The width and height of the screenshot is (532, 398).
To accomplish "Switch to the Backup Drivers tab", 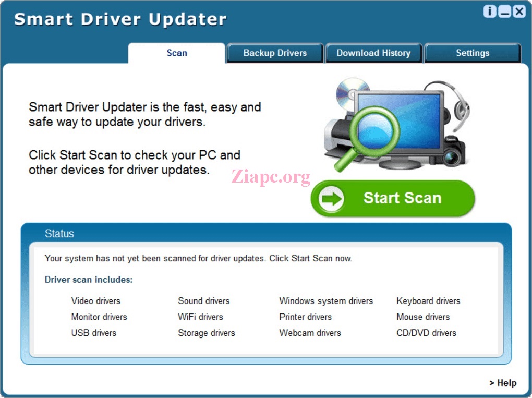I will pyautogui.click(x=274, y=53).
